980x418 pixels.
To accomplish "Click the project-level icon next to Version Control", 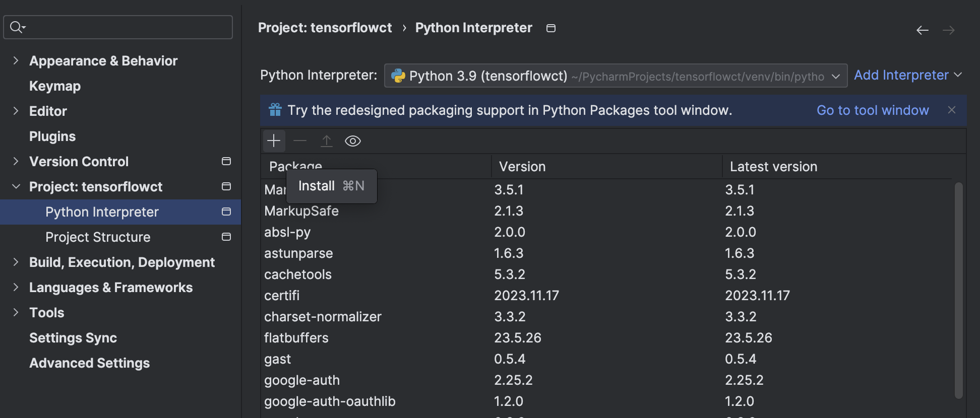I will click(226, 161).
